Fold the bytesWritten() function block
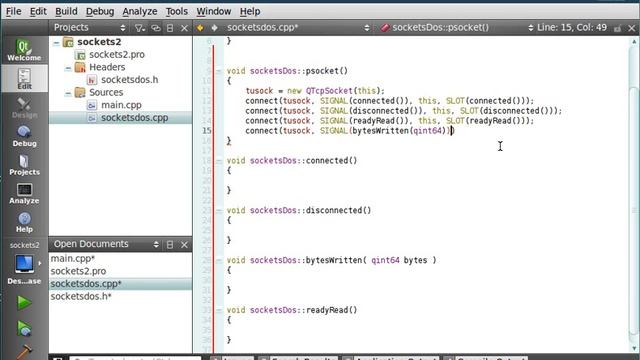Viewport: 640px width, 360px height. coord(219,260)
